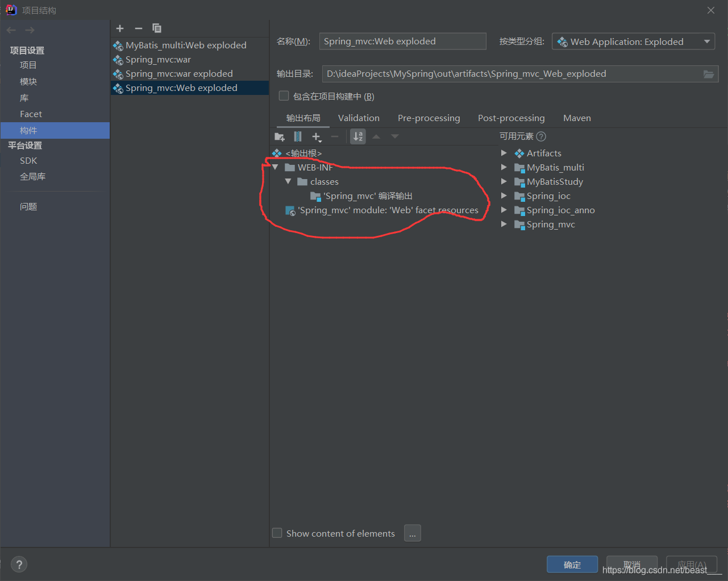
Task: Navigate back with left arrow
Action: (11, 30)
